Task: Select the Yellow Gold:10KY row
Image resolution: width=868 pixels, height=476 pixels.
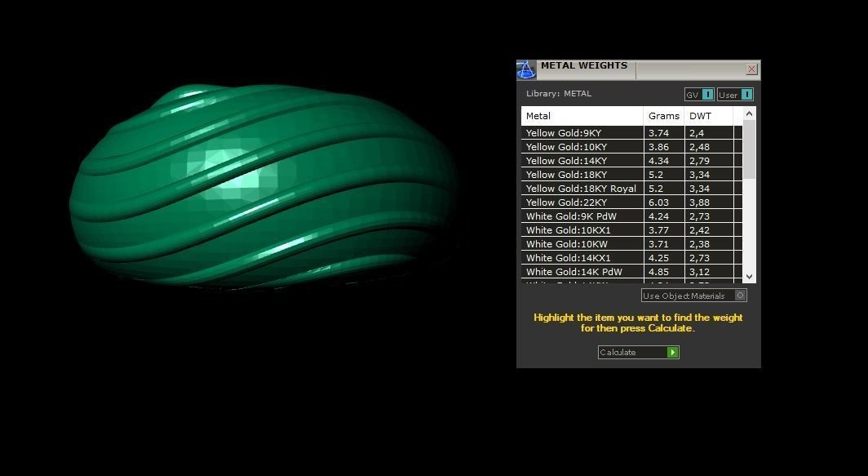Action: (631, 147)
